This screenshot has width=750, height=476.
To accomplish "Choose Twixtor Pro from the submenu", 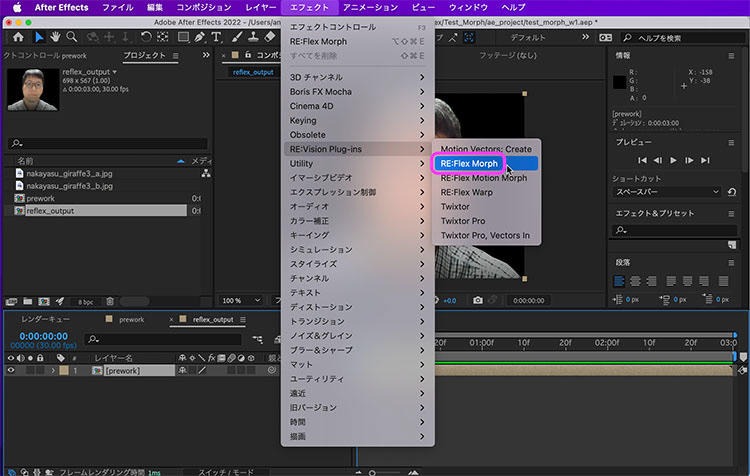I will 486,221.
